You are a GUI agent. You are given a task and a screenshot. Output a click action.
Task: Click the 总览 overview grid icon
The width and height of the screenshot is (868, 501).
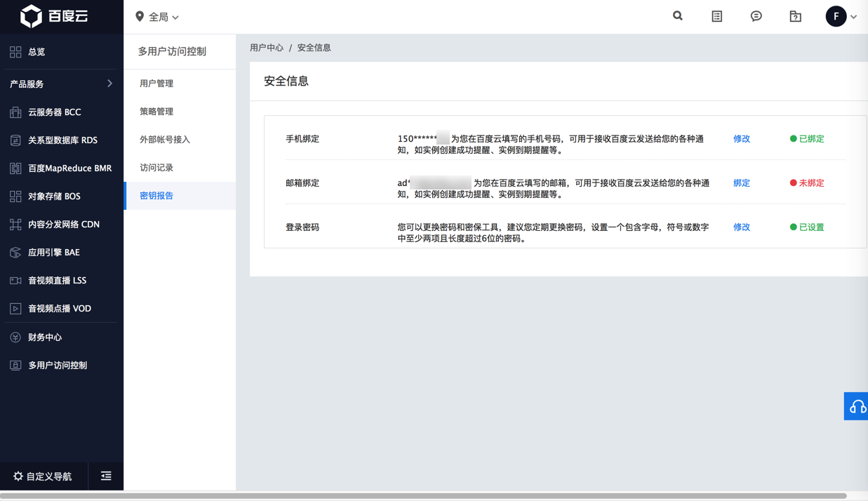click(x=15, y=52)
